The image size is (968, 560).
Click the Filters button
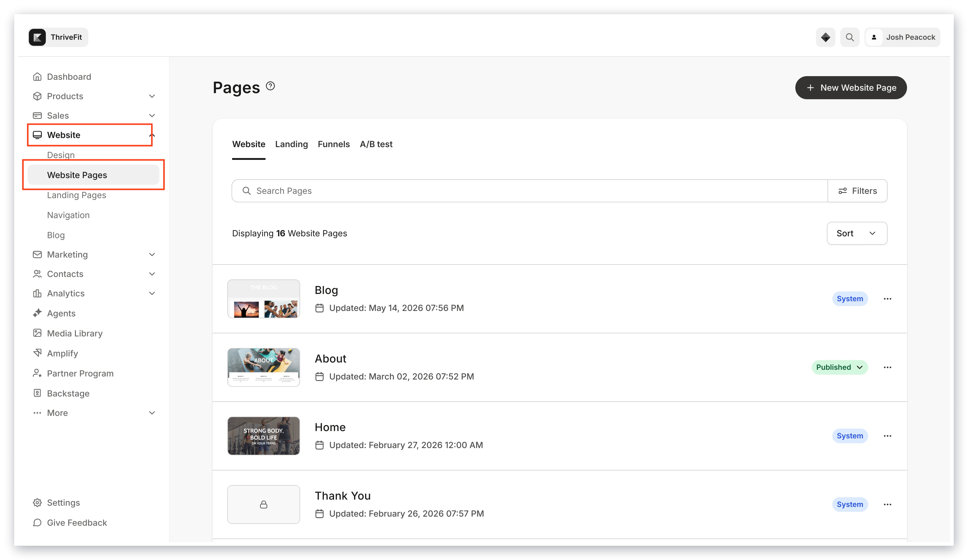[x=857, y=191]
